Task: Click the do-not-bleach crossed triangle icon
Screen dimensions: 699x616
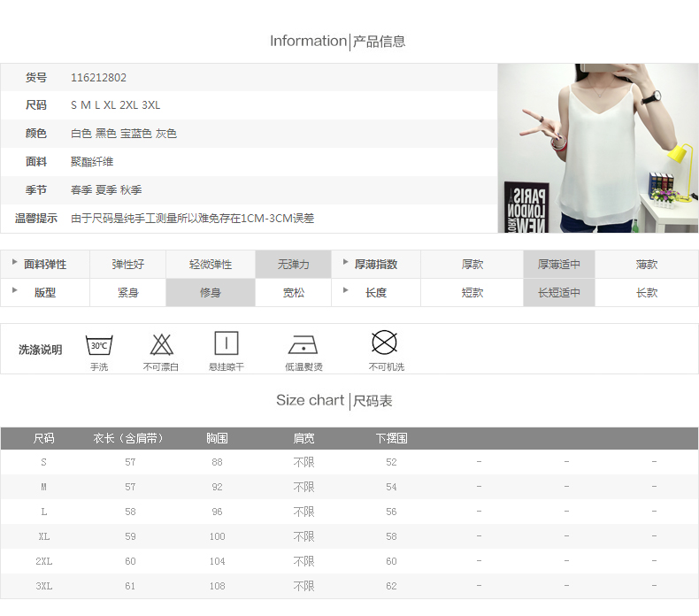Action: pos(161,344)
